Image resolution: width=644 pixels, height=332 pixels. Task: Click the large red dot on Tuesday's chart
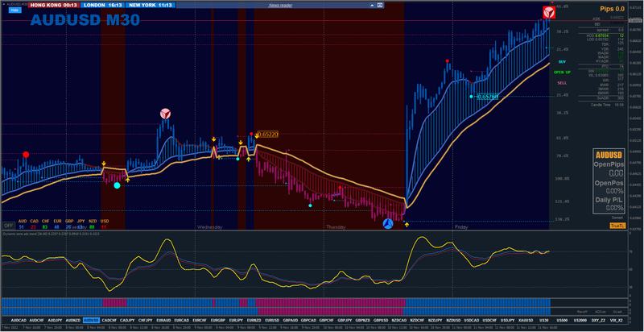click(x=26, y=155)
